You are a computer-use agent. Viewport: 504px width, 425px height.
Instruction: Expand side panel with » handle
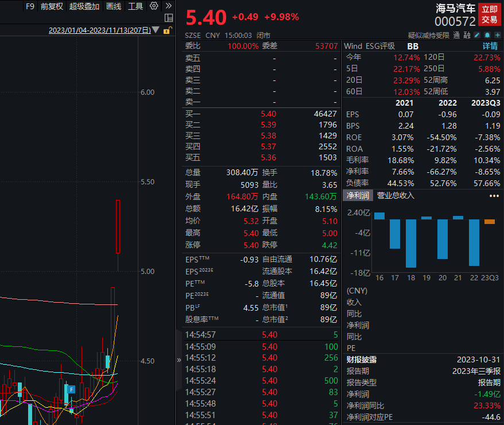click(x=179, y=360)
